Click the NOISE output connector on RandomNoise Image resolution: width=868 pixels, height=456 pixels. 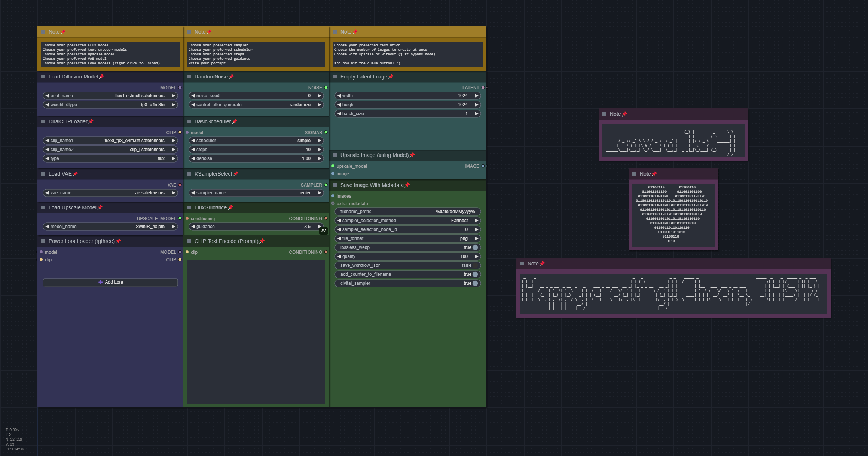(326, 87)
